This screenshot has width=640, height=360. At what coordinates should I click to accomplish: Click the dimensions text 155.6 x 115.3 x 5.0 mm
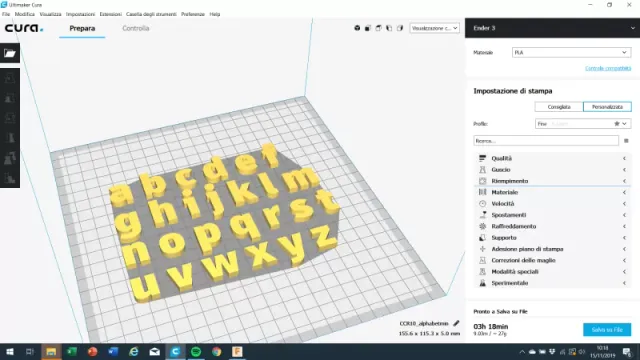tap(429, 333)
